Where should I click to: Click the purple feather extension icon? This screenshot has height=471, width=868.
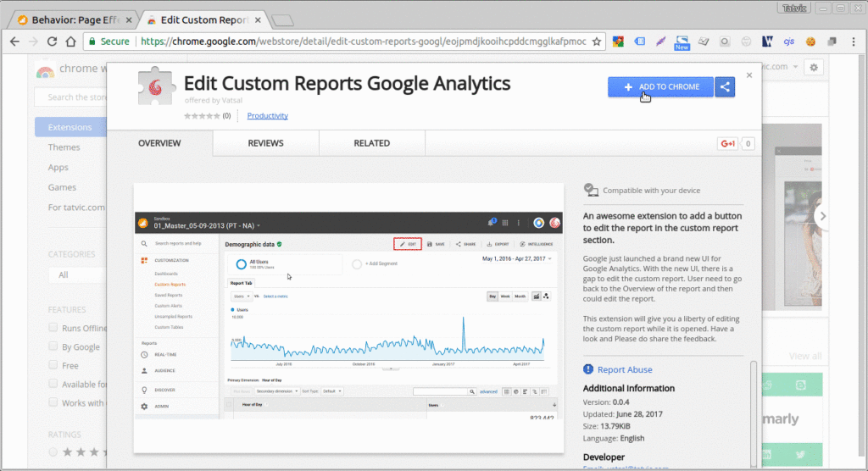click(660, 42)
